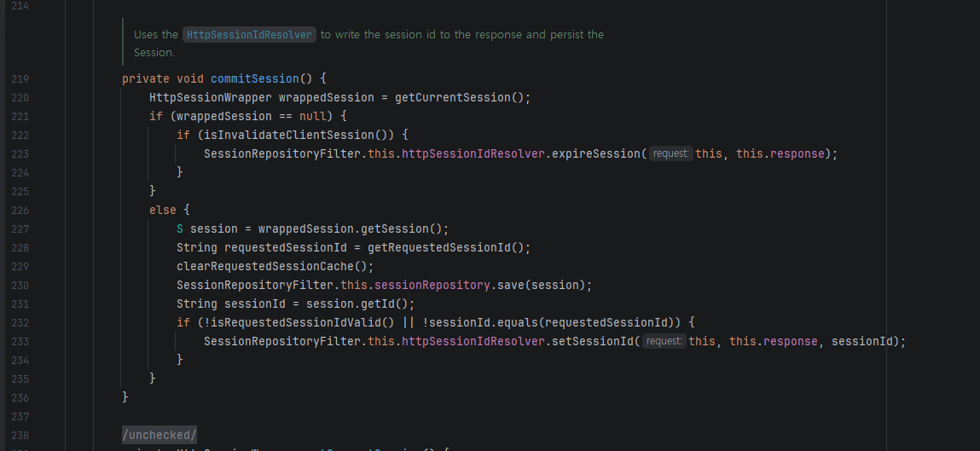The image size is (980, 451).
Task: Click the response field on line 233
Action: pos(791,341)
